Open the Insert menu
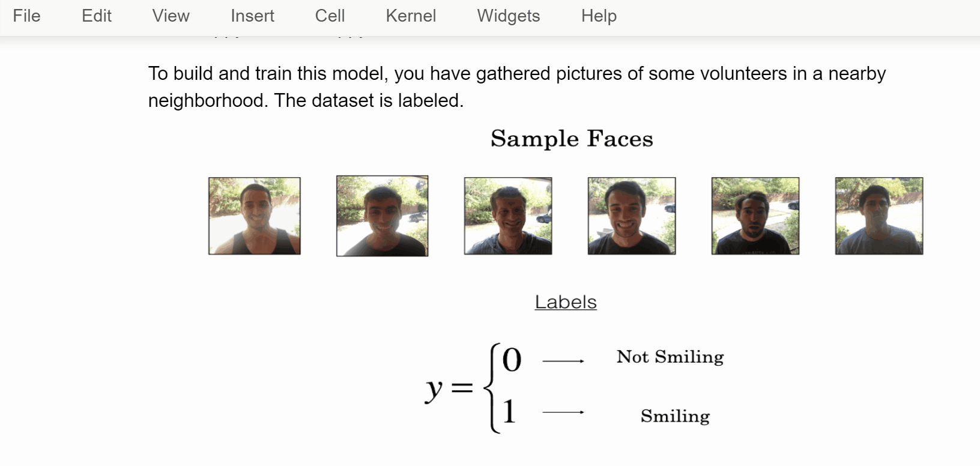Viewport: 980px width, 466px height. pyautogui.click(x=252, y=16)
